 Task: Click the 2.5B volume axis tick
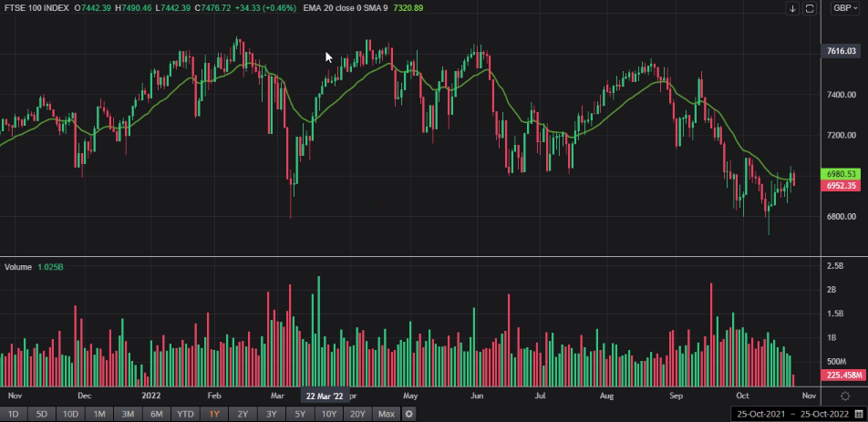pos(834,266)
